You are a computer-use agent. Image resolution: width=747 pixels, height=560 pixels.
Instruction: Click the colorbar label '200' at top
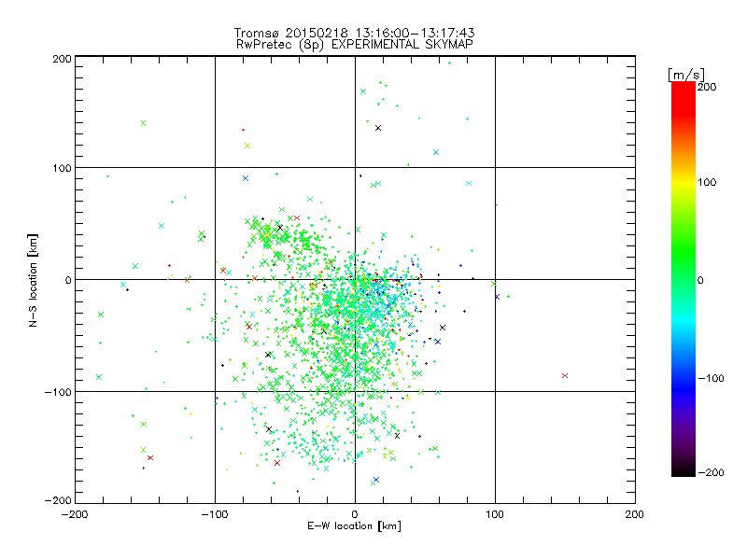(707, 87)
